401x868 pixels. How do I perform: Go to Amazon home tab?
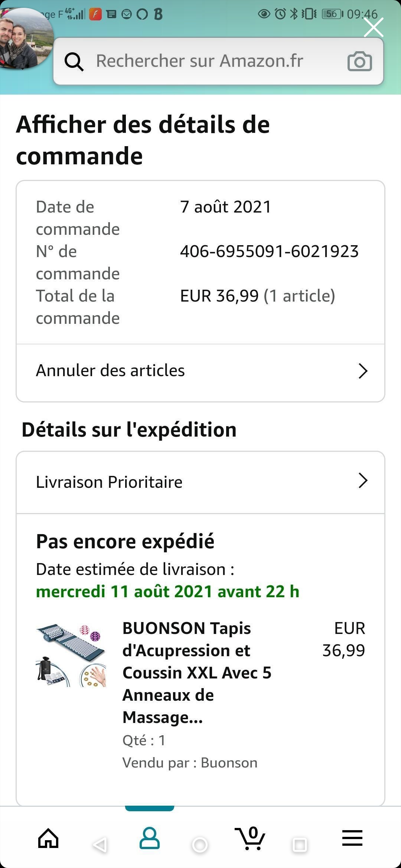pyautogui.click(x=48, y=838)
